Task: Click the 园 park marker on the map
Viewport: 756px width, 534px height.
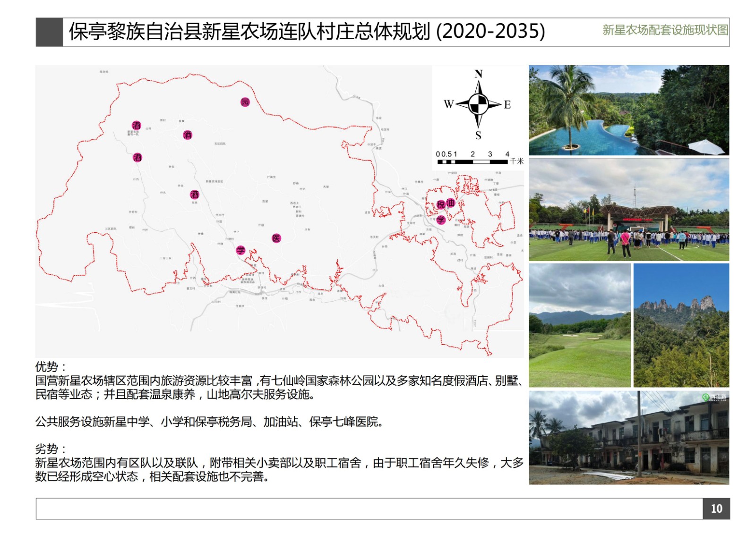Action: click(245, 102)
